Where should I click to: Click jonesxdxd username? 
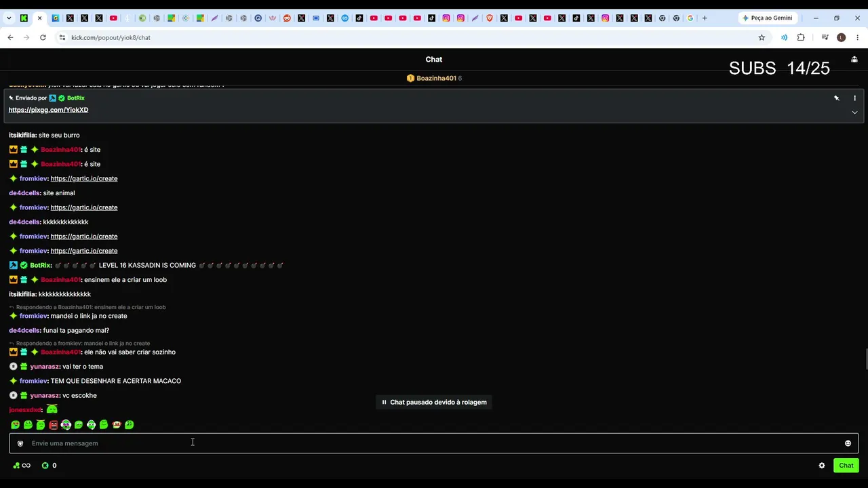point(25,410)
